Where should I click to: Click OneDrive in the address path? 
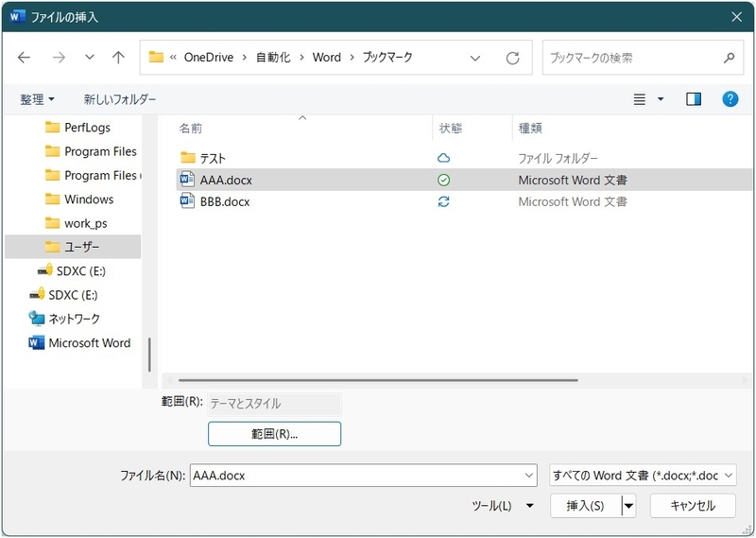coord(208,58)
